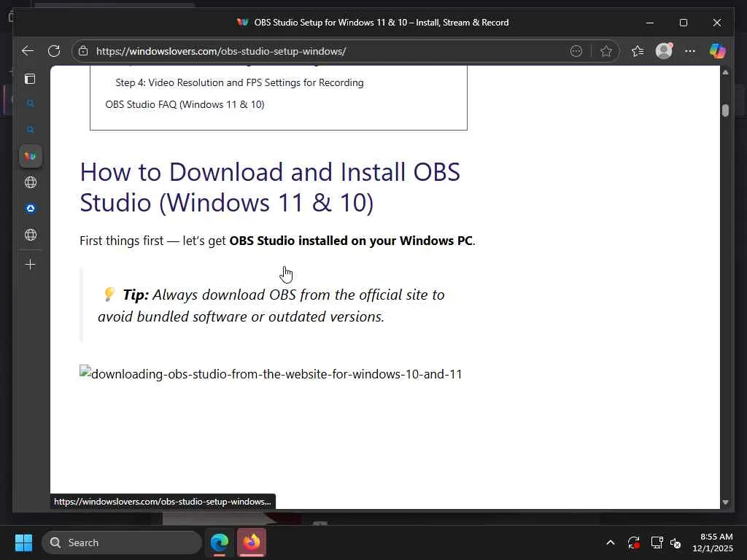Switch to last globe-icon vertical tab
Viewport: 747px width, 560px height.
coord(31,235)
